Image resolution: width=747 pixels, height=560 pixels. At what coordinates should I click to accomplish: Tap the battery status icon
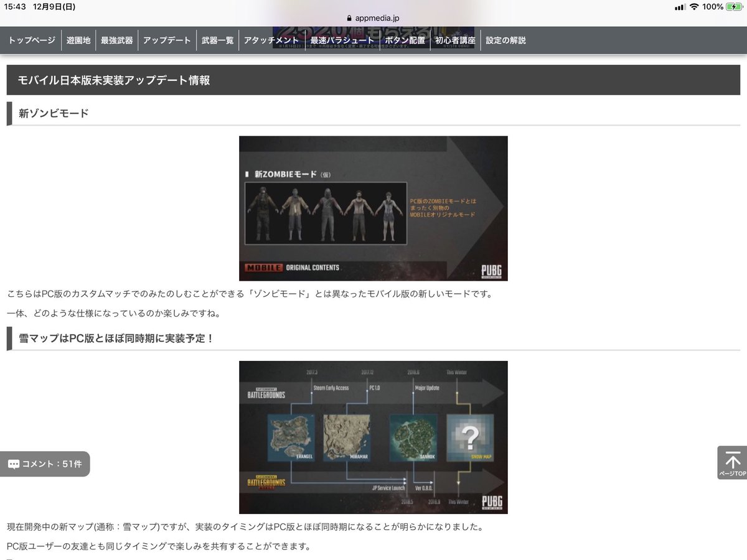coord(733,7)
